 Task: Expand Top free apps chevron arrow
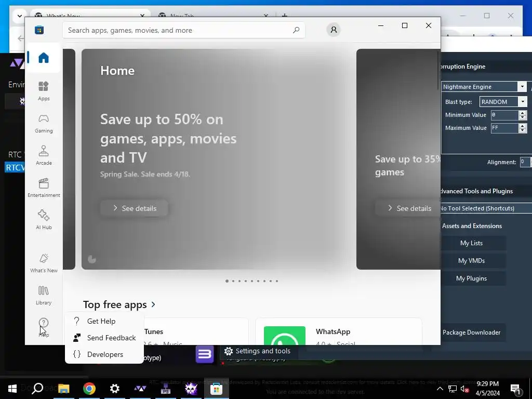pyautogui.click(x=153, y=304)
